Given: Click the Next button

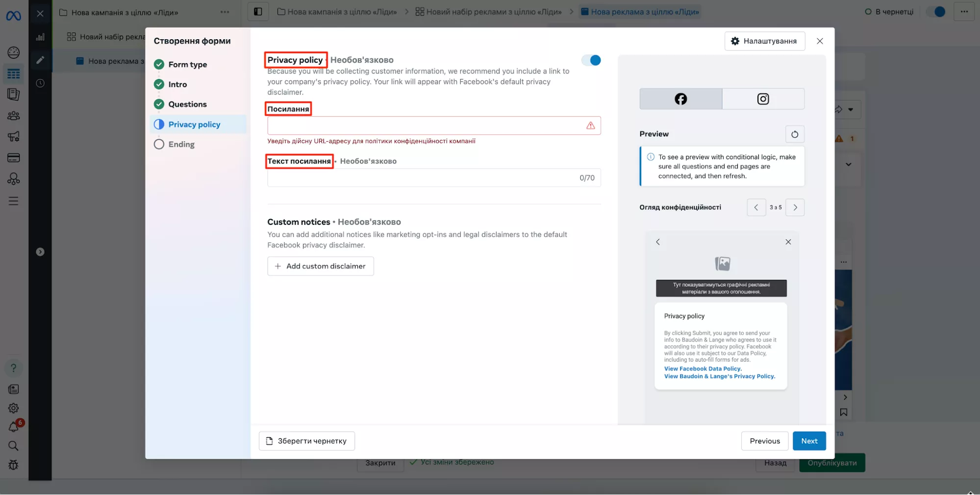Looking at the screenshot, I should 809,441.
